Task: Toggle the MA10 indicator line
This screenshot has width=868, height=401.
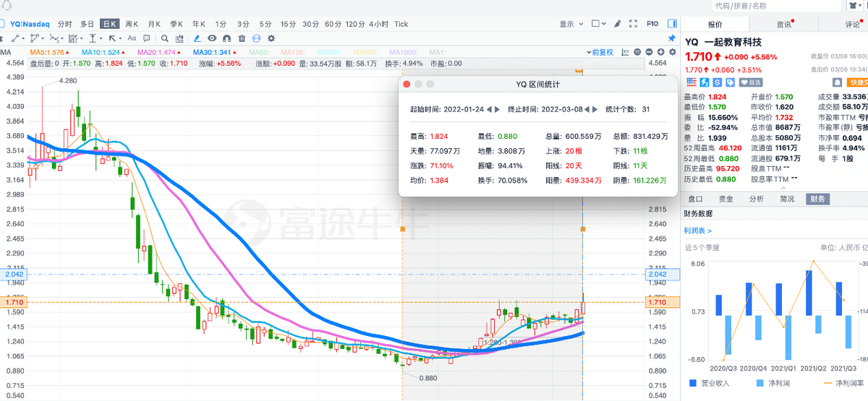Action: [102, 52]
